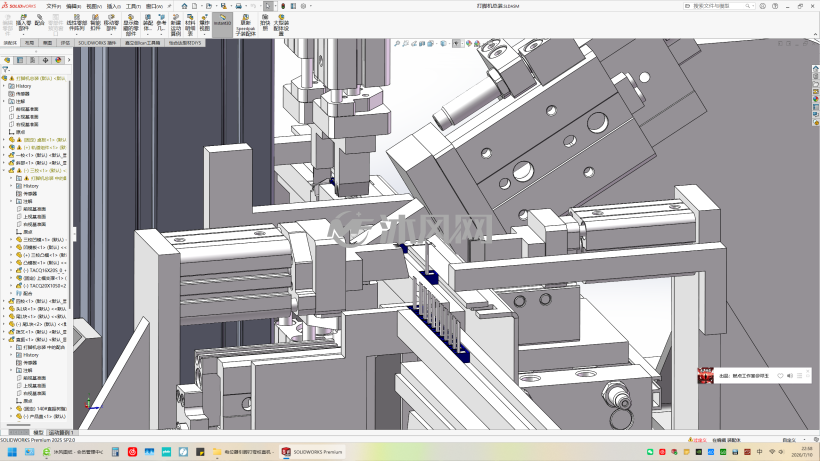Click the Windows Start button

coord(12,452)
